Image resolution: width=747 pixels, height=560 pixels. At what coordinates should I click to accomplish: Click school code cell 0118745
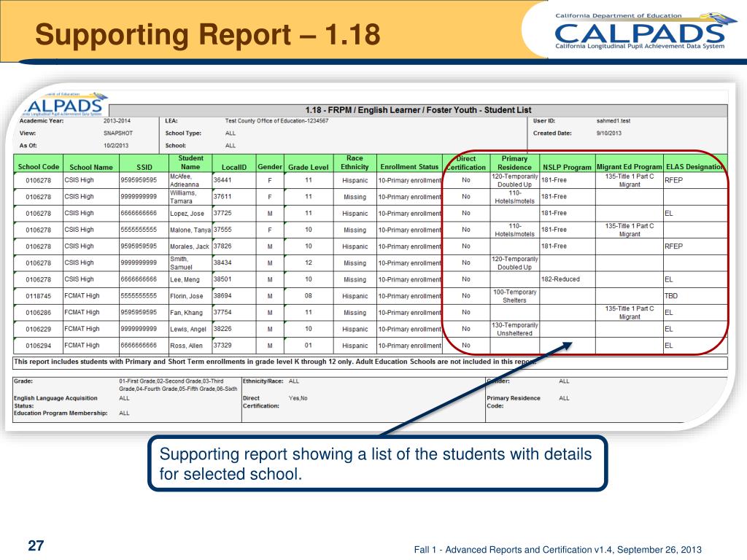coord(38,296)
